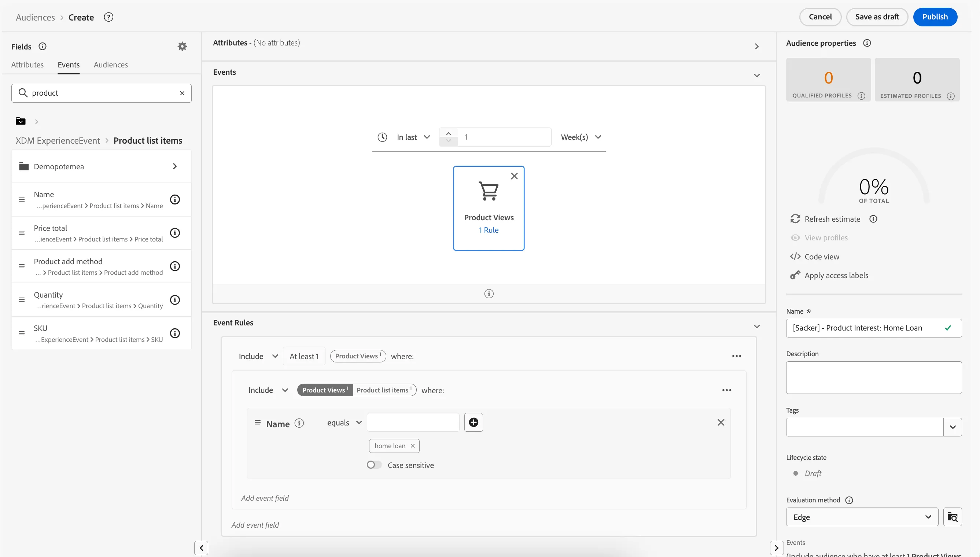
Task: Toggle the Case sensitive switch
Action: 374,465
